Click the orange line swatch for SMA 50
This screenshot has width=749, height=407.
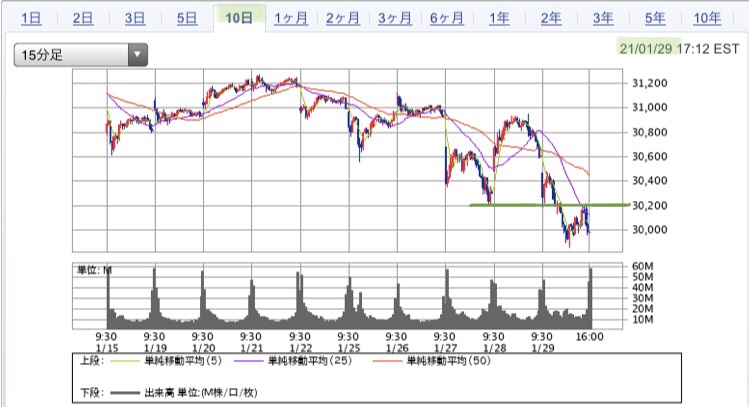point(387,361)
